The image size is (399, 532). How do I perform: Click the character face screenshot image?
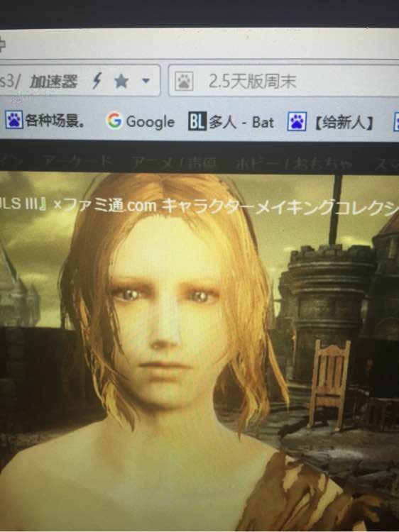tap(199, 351)
